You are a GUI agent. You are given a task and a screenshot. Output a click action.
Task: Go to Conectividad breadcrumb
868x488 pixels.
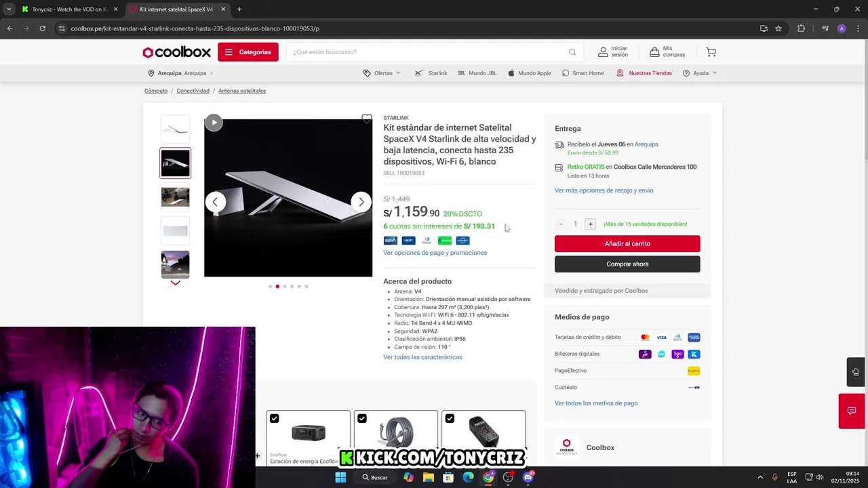pos(193,91)
